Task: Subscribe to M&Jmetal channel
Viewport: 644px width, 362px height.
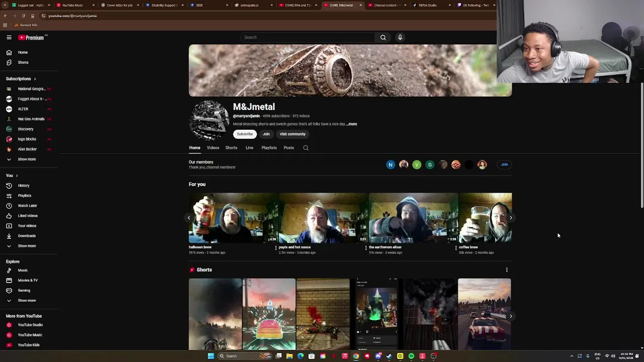Action: click(245, 134)
